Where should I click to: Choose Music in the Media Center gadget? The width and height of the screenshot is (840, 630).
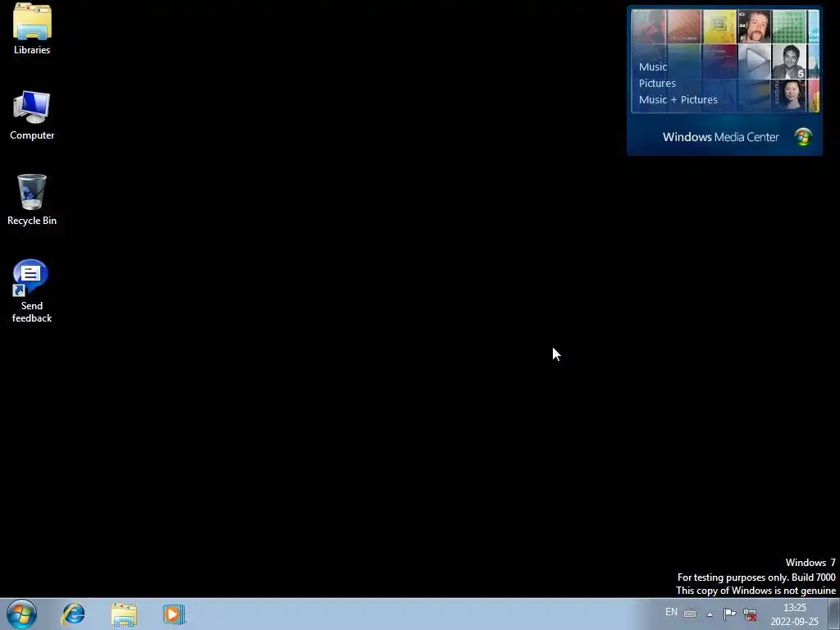652,67
